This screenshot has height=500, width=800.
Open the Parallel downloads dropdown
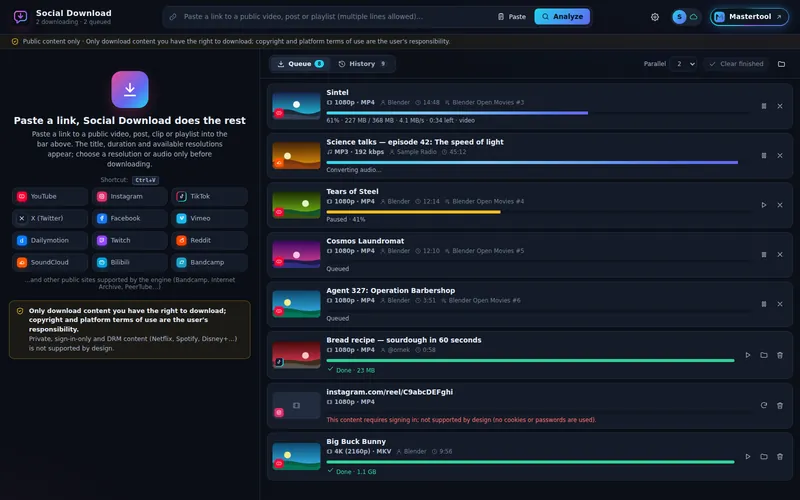(x=683, y=64)
